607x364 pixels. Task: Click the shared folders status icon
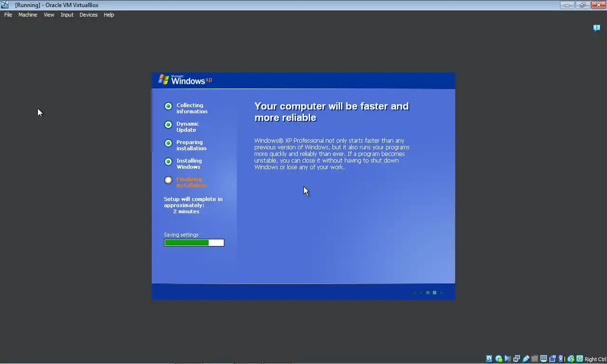(535, 359)
